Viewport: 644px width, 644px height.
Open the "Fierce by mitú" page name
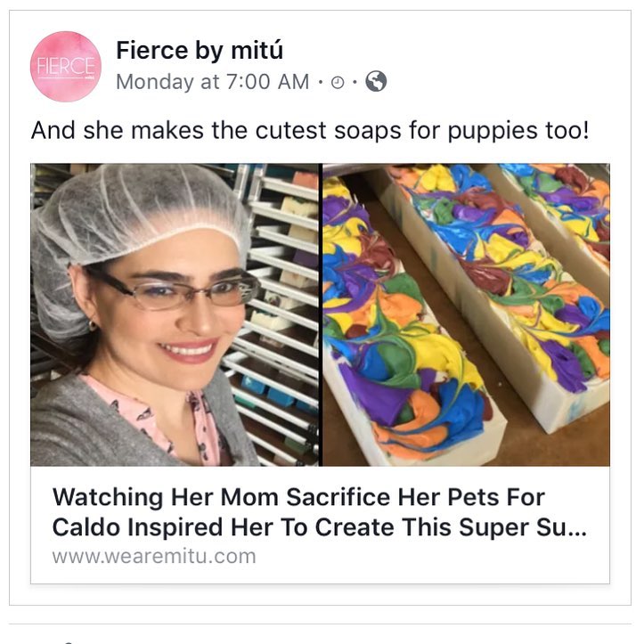[x=200, y=51]
